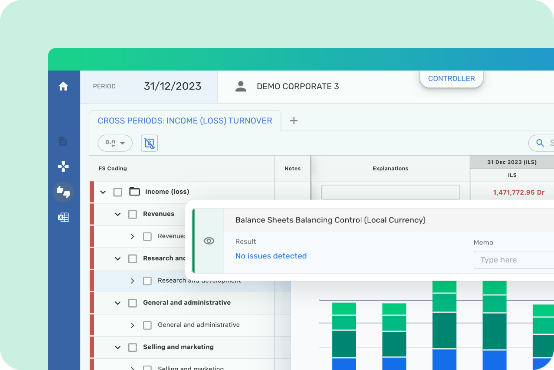
Task: Check the General and administrative child checkbox
Action: tap(147, 325)
